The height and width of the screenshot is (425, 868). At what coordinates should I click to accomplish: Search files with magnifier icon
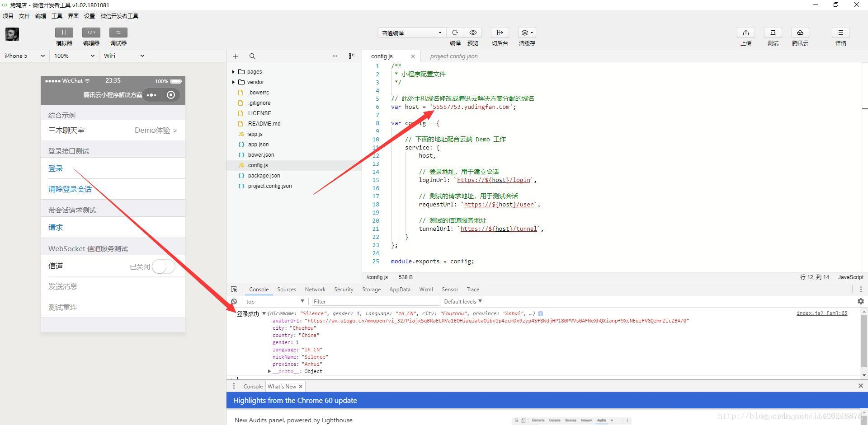[252, 56]
